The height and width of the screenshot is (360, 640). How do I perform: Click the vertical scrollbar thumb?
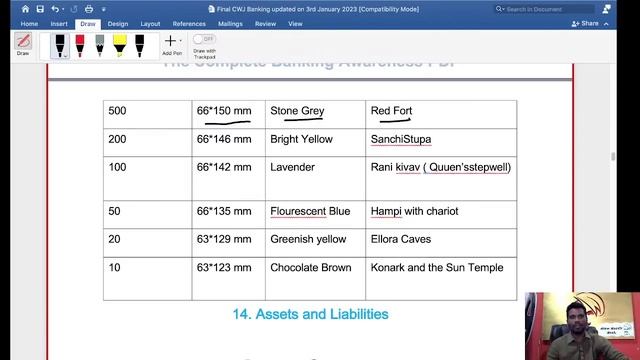pos(613,156)
